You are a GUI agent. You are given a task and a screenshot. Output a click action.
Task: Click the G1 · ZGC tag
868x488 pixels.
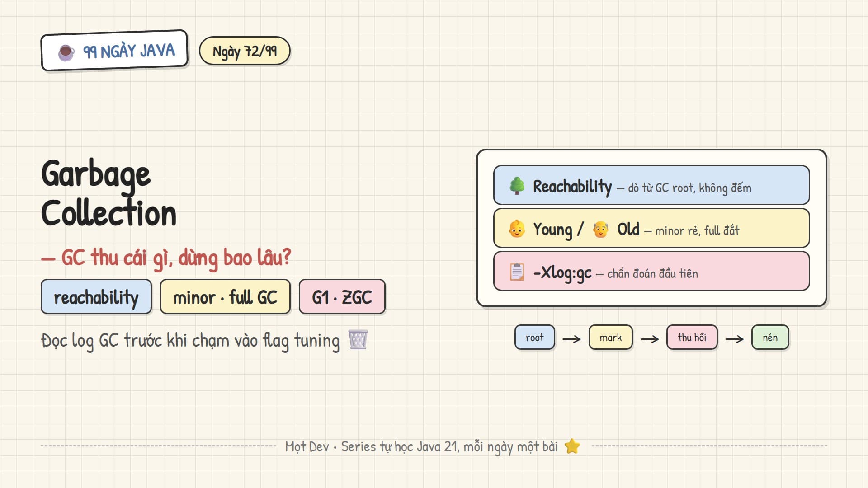coord(342,297)
